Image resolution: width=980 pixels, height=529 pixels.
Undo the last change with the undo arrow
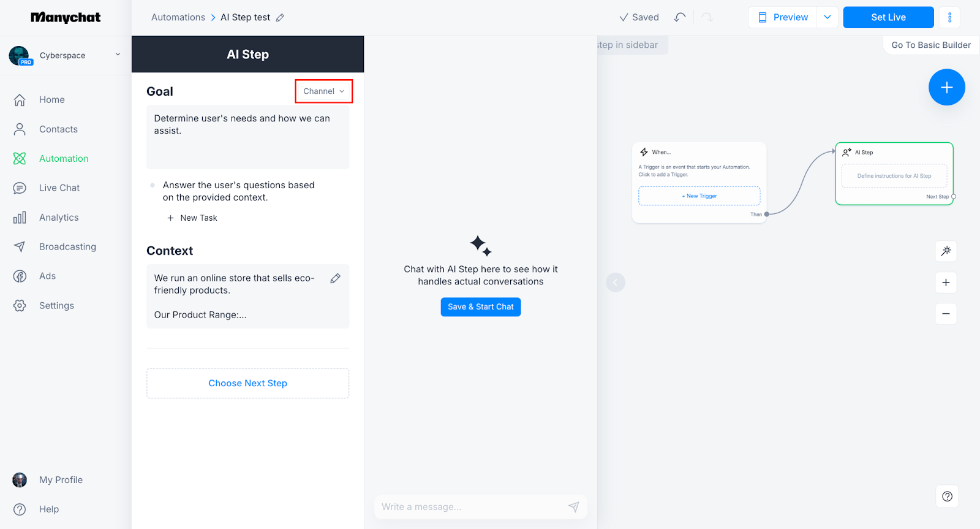(x=679, y=17)
